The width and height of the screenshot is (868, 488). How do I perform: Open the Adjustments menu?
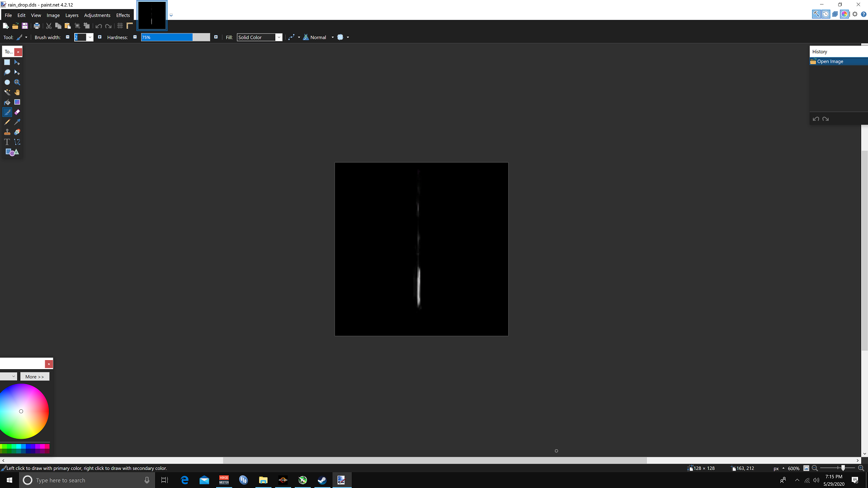point(97,15)
